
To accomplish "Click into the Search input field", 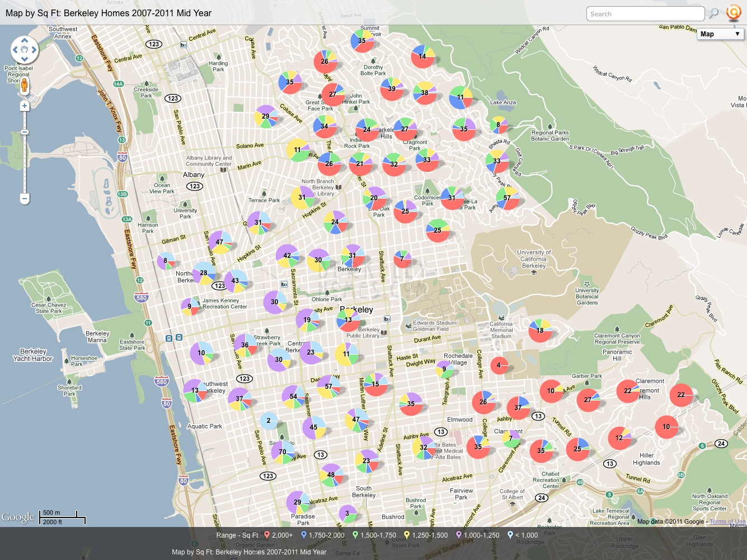I will pos(645,14).
